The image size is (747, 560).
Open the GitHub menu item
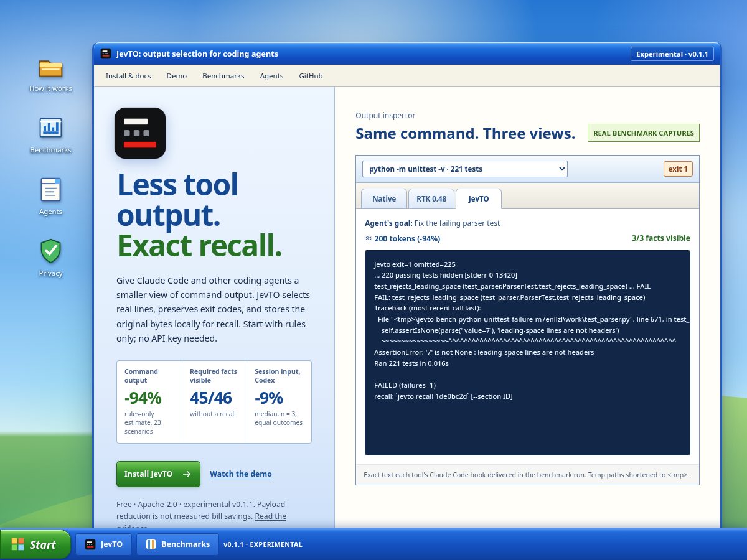click(311, 76)
